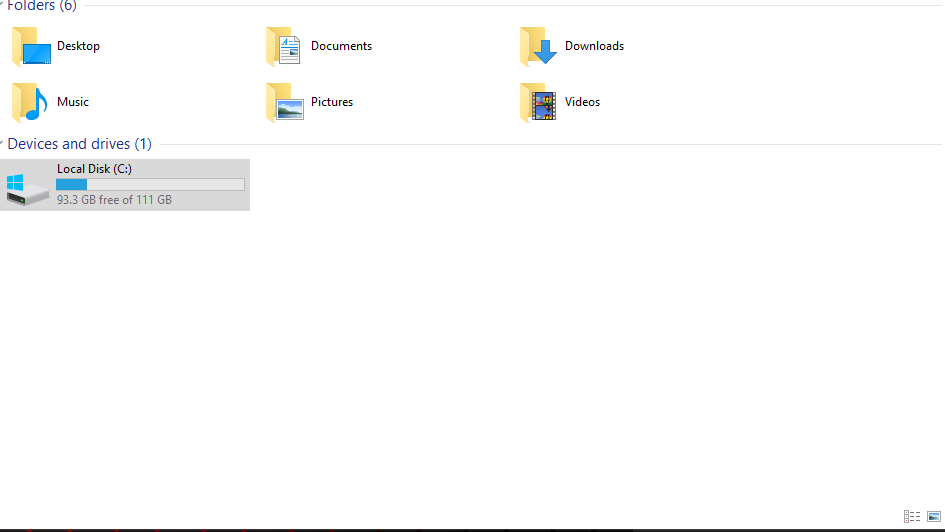
Task: Switch to large icons view layout
Action: pos(934,516)
